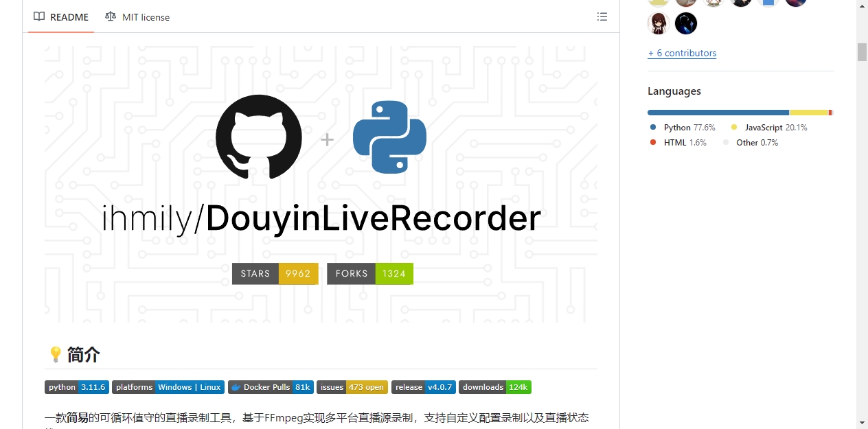
Task: Click the issues 473 open badge
Action: (x=352, y=387)
